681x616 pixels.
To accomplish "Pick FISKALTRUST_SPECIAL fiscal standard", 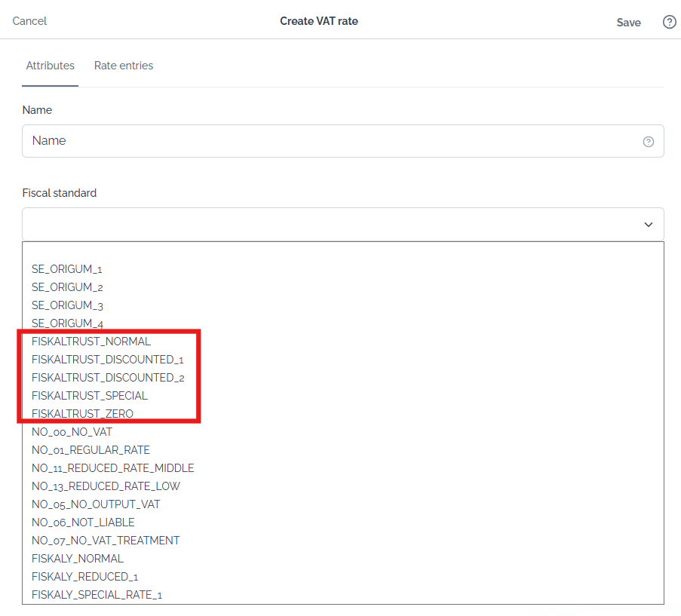I will pyautogui.click(x=342, y=396).
